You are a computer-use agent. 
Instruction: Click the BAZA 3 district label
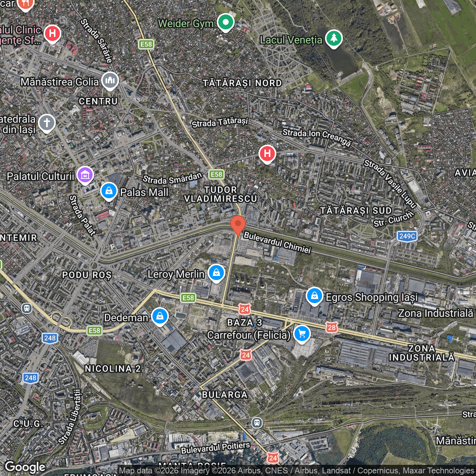point(245,322)
